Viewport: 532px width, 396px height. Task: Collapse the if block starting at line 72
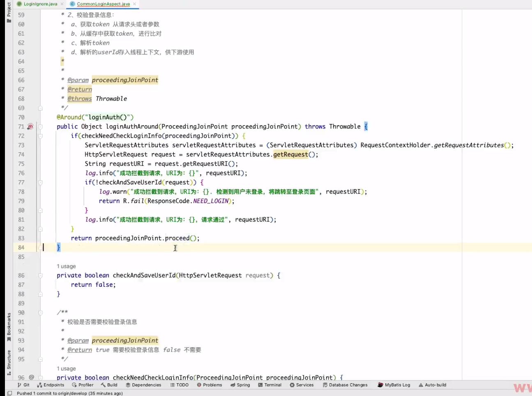coord(41,136)
